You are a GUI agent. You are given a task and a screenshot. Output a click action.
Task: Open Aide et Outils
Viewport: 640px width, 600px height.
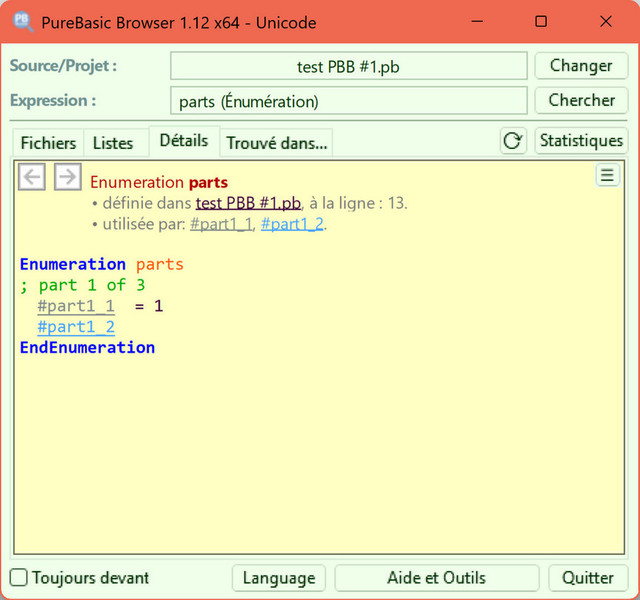pyautogui.click(x=436, y=578)
